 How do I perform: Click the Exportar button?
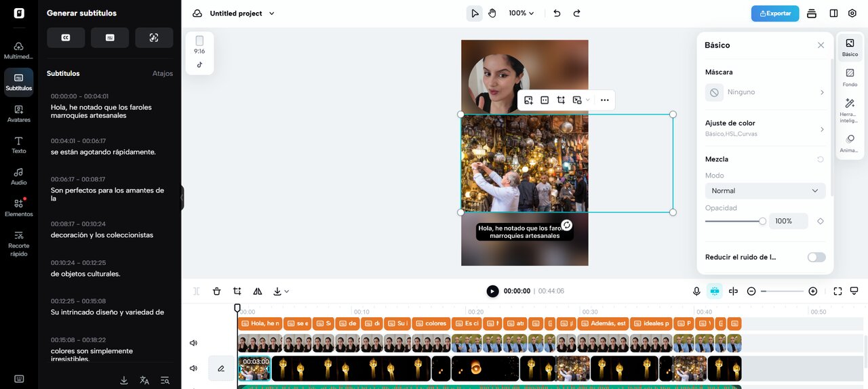[x=774, y=14]
